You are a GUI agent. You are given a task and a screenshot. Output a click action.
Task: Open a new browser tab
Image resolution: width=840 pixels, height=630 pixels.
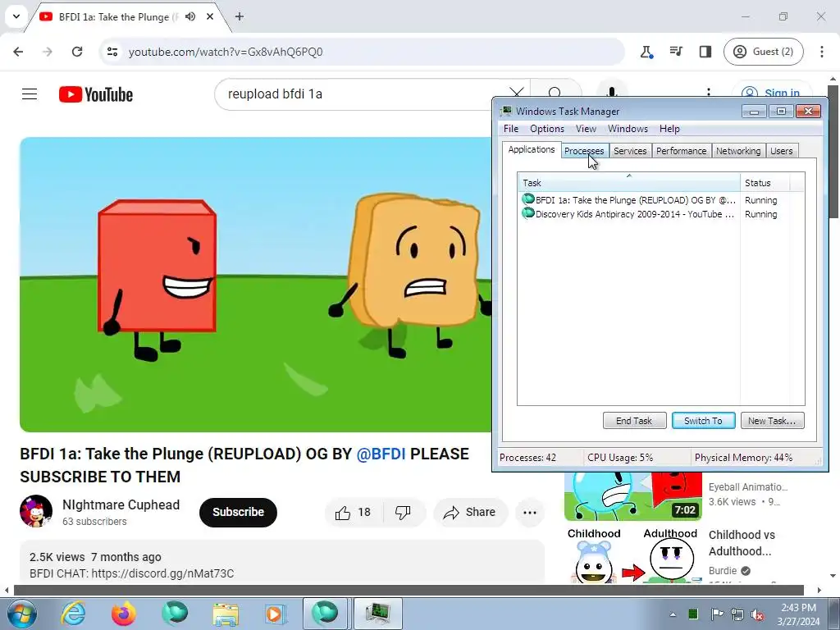[x=240, y=16]
